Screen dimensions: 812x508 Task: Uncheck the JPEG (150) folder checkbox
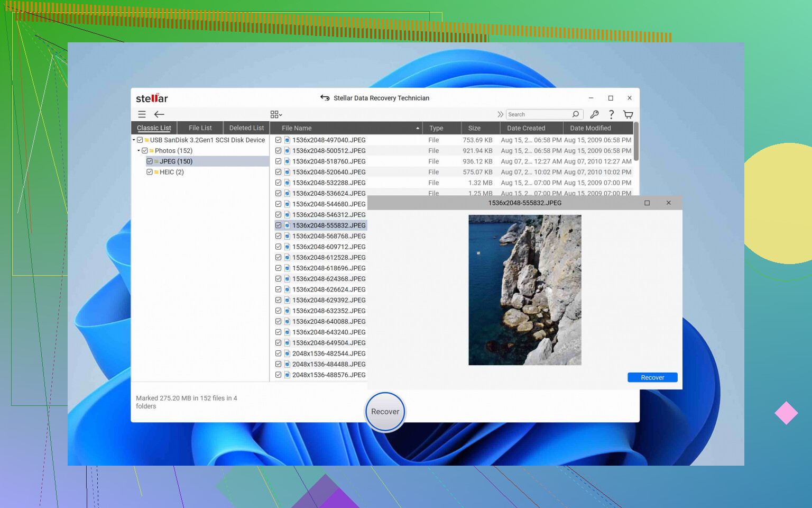tap(150, 161)
